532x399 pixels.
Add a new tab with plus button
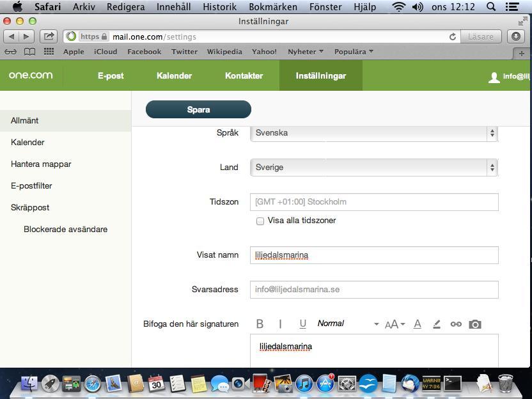click(522, 53)
